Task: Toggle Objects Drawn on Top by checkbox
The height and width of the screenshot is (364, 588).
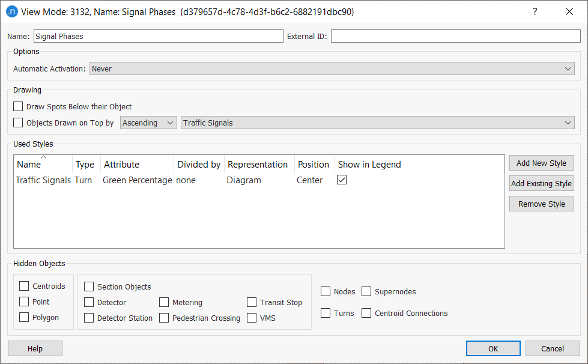Action: click(19, 123)
